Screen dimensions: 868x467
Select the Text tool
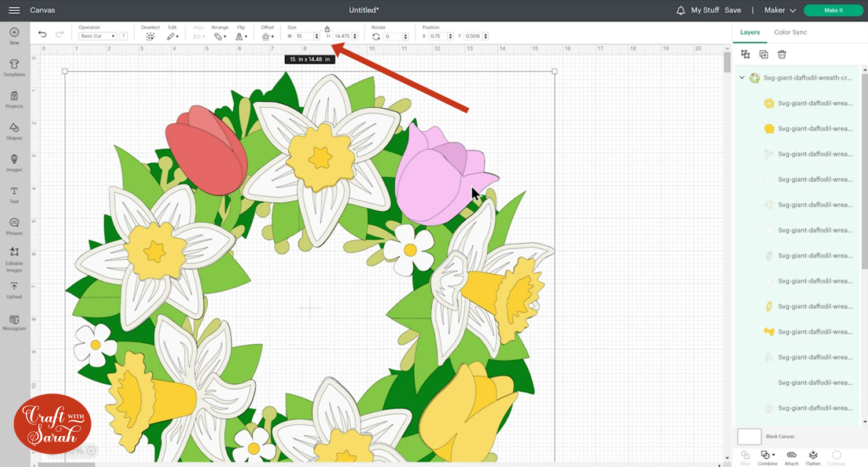[14, 194]
